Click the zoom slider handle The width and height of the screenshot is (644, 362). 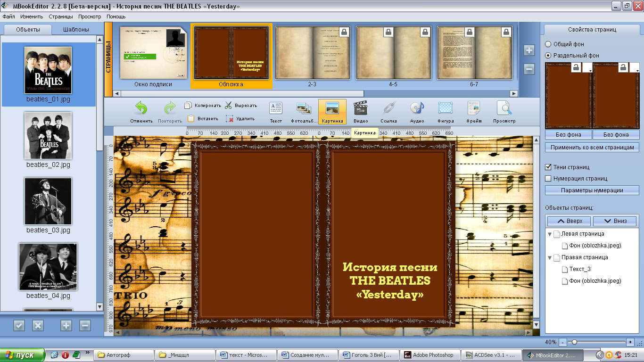(x=574, y=342)
